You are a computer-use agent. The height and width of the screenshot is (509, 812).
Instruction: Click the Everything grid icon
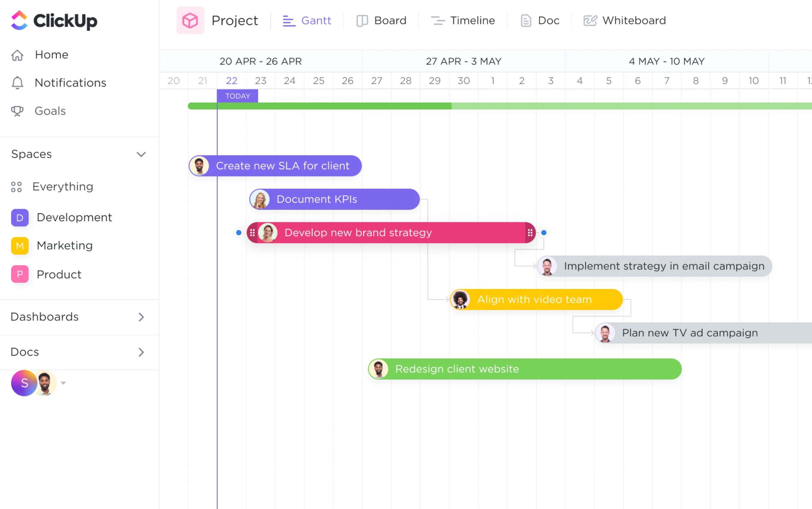click(16, 187)
